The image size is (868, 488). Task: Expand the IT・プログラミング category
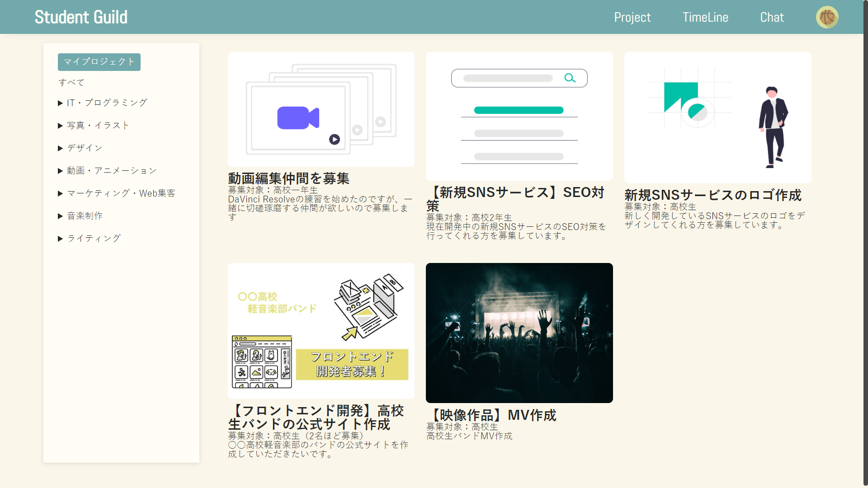pyautogui.click(x=103, y=103)
